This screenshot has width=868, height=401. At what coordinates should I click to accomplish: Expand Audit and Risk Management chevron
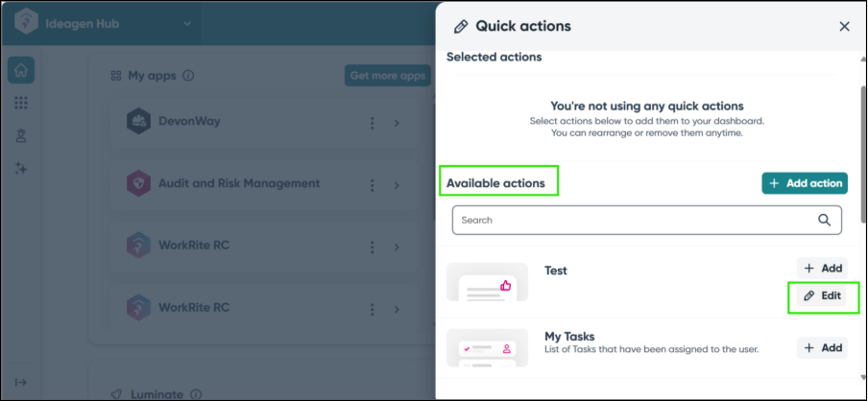point(397,184)
